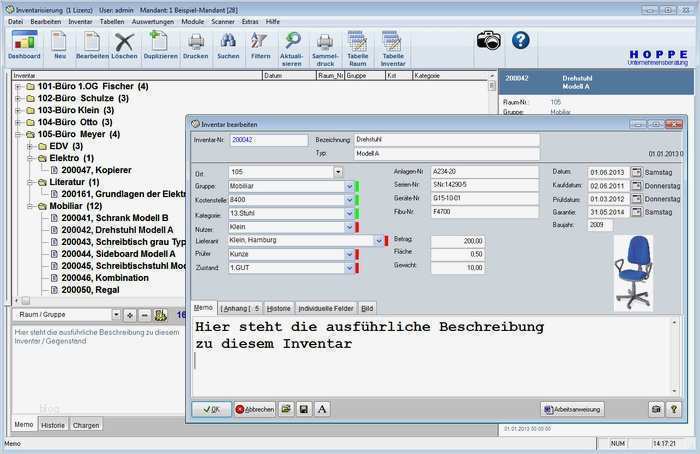Open search with the Suchen binoculars
The width and height of the screenshot is (700, 454).
point(228,45)
